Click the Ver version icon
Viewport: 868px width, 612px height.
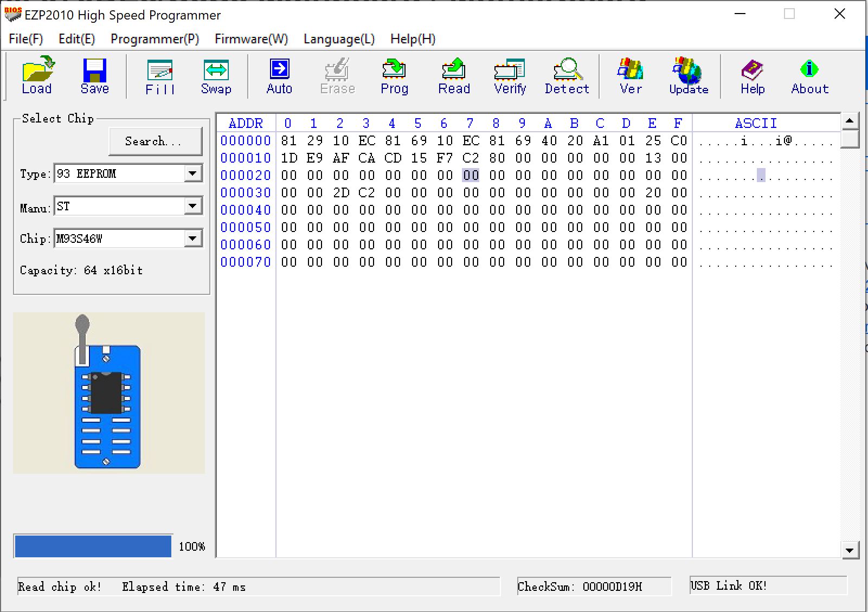[x=631, y=76]
